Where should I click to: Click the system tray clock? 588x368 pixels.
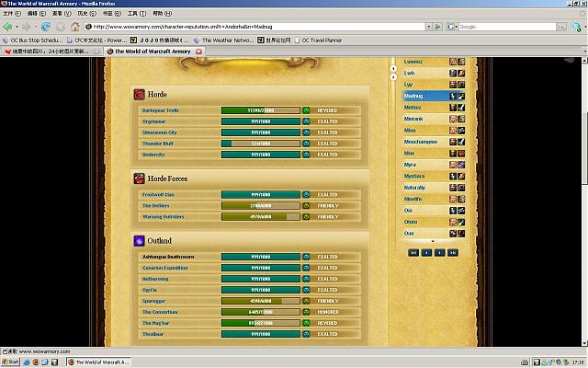point(578,362)
